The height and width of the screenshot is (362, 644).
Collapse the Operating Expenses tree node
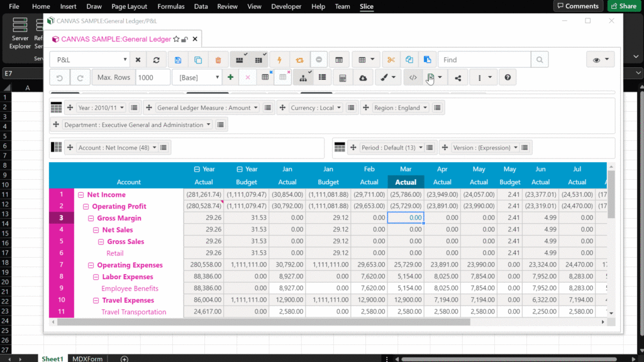[91, 265]
